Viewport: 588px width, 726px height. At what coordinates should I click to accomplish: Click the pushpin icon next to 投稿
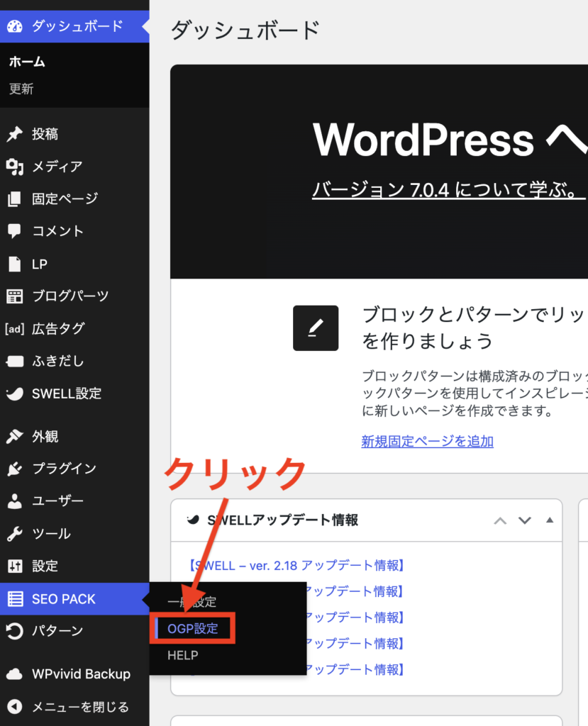tap(14, 134)
